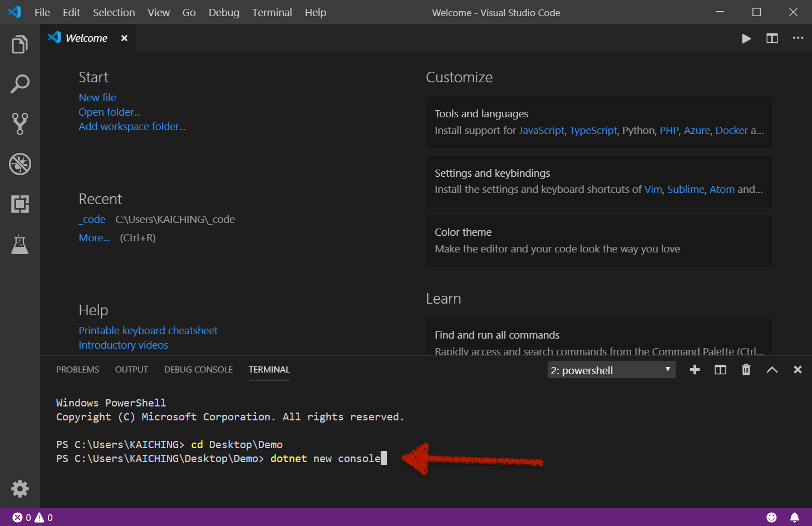Switch to the Problems panel tab
The image size is (812, 526).
pyautogui.click(x=78, y=370)
